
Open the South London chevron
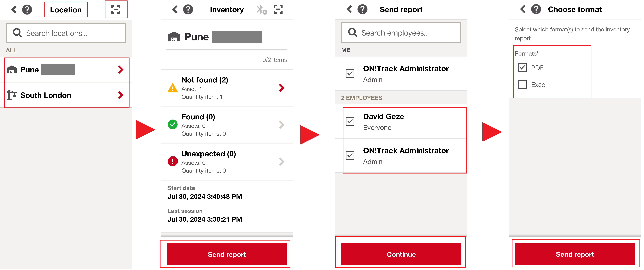pyautogui.click(x=121, y=95)
